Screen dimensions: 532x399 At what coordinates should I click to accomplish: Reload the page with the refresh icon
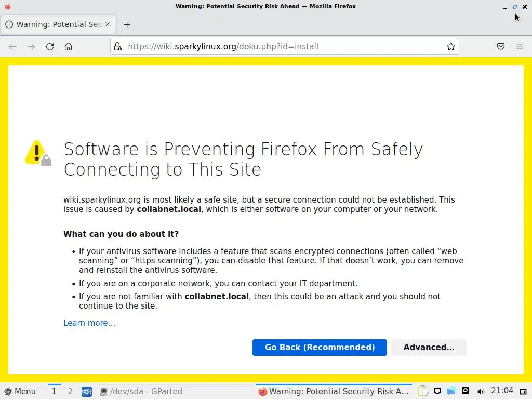pos(50,47)
